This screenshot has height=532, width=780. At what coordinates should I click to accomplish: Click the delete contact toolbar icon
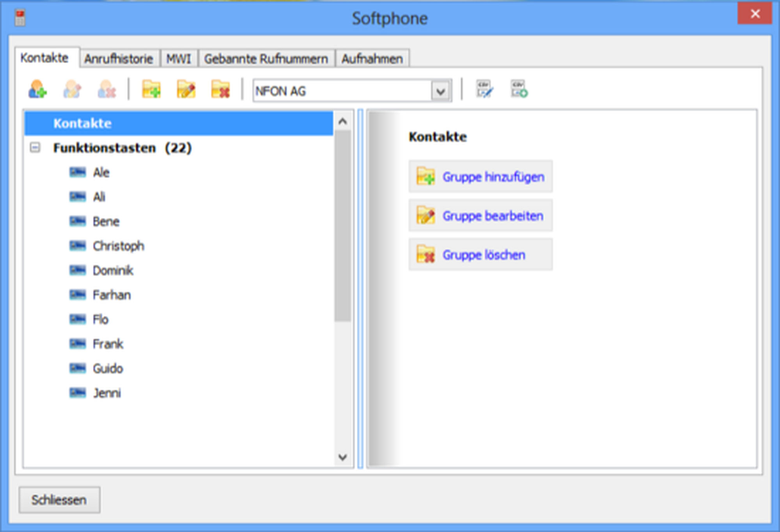106,89
